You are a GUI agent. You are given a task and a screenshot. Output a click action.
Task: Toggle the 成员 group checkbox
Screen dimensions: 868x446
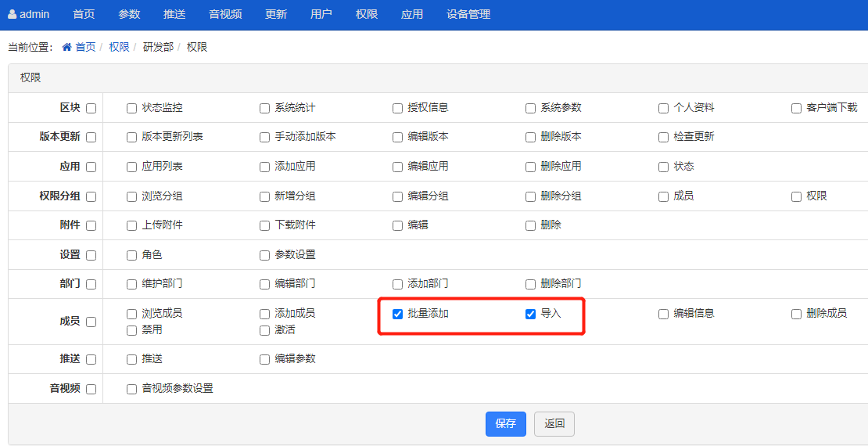[x=91, y=322]
